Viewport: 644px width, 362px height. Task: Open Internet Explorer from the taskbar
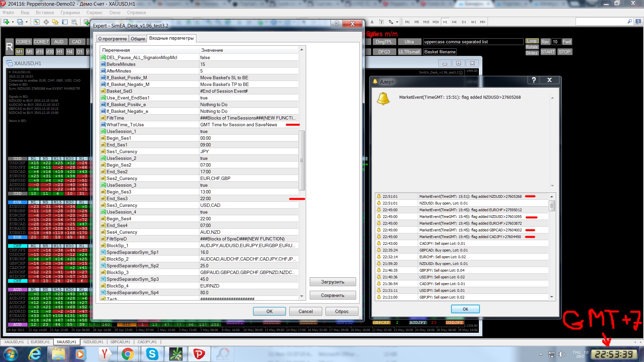tap(35, 354)
